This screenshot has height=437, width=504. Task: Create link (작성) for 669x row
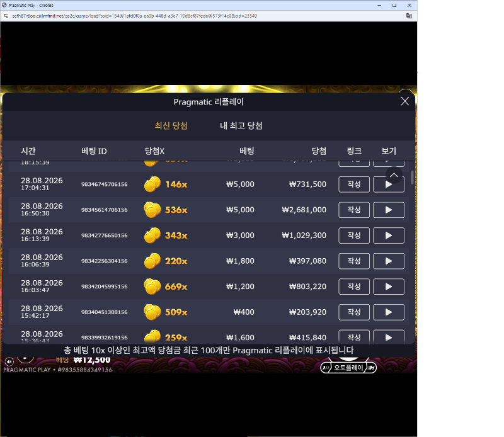click(354, 287)
